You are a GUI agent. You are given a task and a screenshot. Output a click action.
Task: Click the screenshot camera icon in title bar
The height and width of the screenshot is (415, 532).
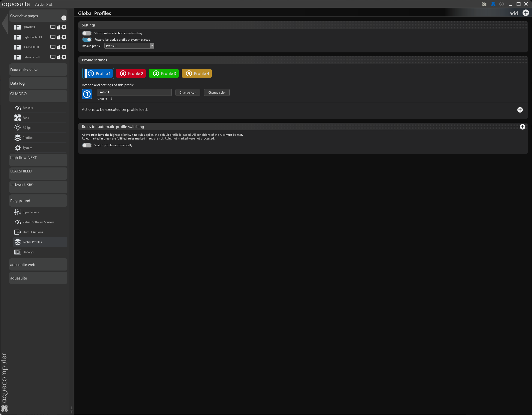coord(484,4)
